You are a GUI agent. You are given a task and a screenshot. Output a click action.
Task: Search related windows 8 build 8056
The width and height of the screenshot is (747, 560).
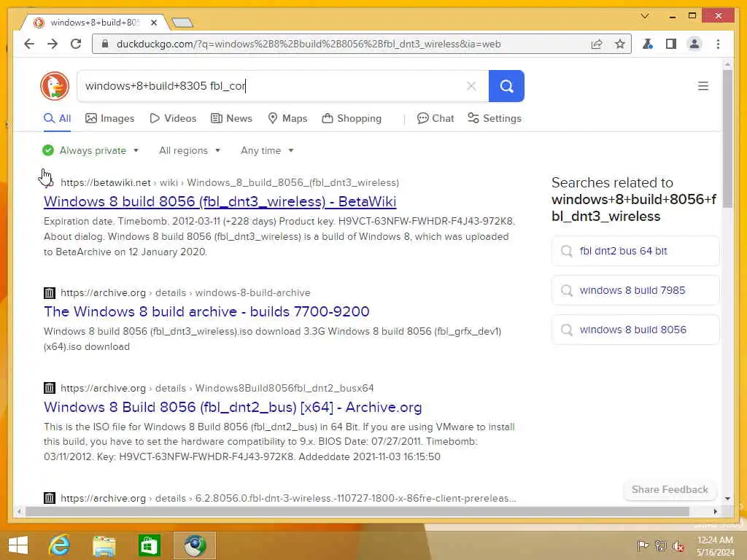635,330
